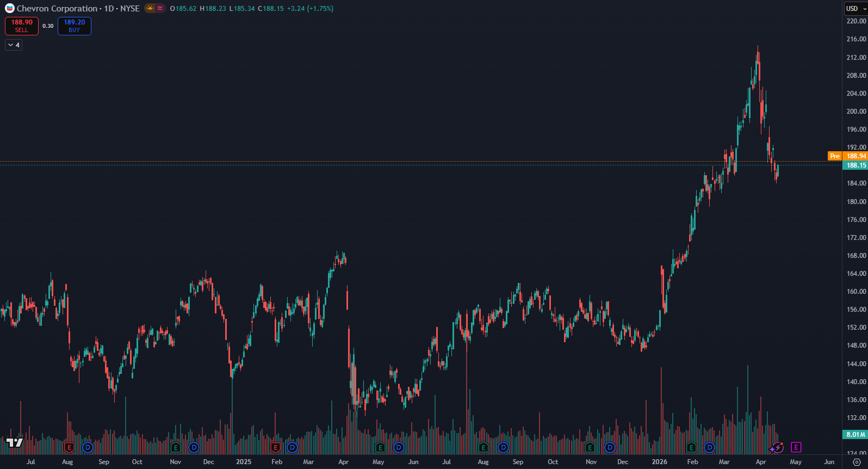The image size is (868, 469).
Task: Click the low value L185.34
Action: 242,9
